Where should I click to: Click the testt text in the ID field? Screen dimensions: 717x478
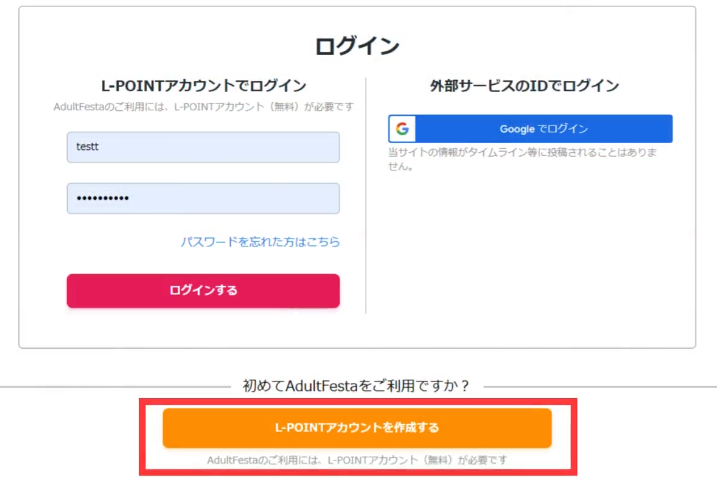(88, 147)
